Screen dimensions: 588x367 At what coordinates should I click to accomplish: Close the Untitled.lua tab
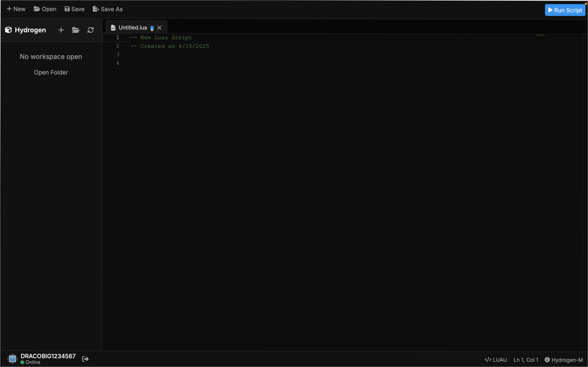pyautogui.click(x=159, y=28)
